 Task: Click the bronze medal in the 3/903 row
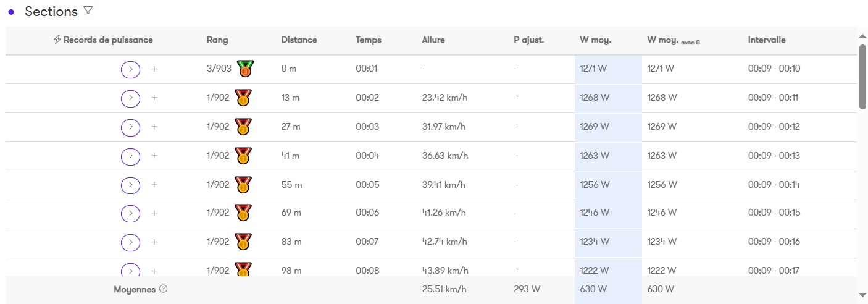click(245, 69)
